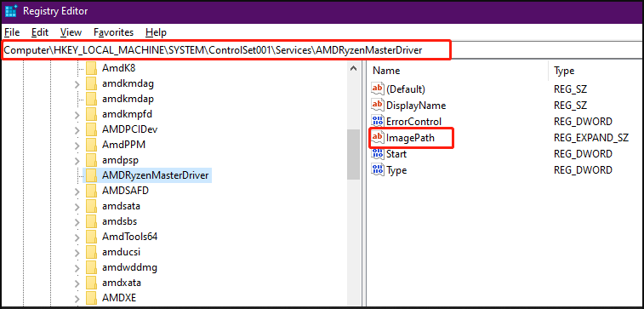
Task: Click the Start DWORD value icon
Action: click(377, 154)
